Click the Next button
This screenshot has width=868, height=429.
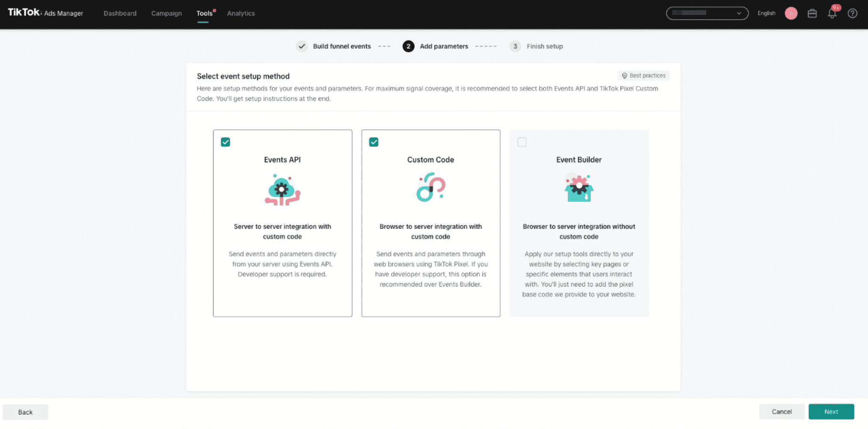(x=831, y=411)
